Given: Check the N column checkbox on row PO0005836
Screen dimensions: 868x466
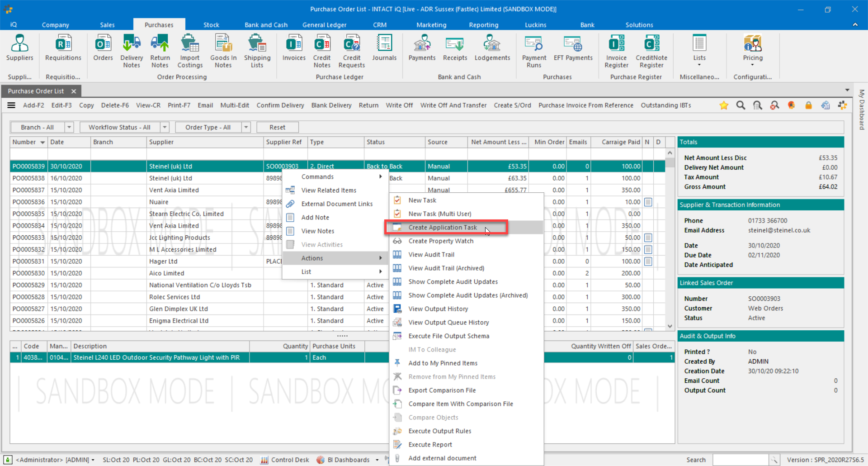Looking at the screenshot, I should (648, 202).
